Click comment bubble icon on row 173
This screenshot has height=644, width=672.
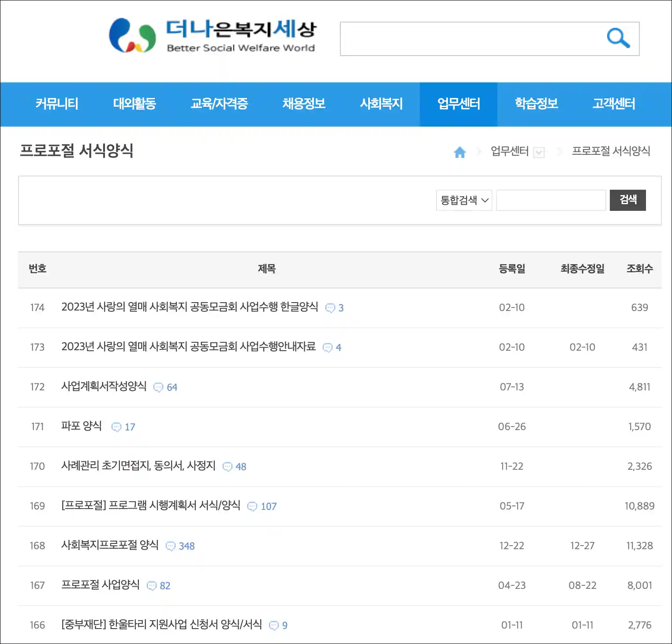pyautogui.click(x=327, y=348)
